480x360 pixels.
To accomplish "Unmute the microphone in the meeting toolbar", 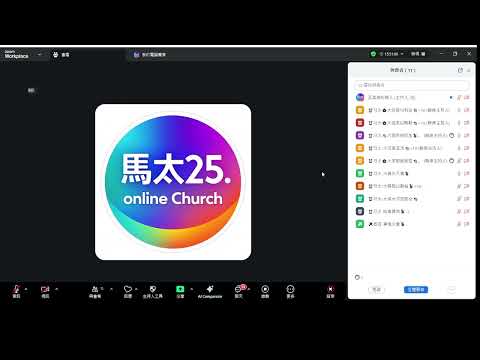I will click(16, 291).
